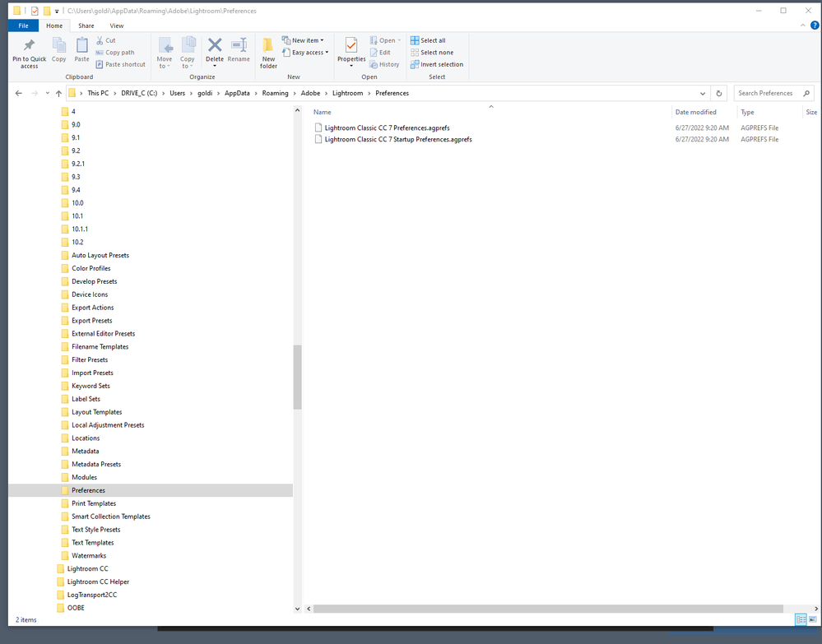Select the Develop Presets folder

pos(95,281)
